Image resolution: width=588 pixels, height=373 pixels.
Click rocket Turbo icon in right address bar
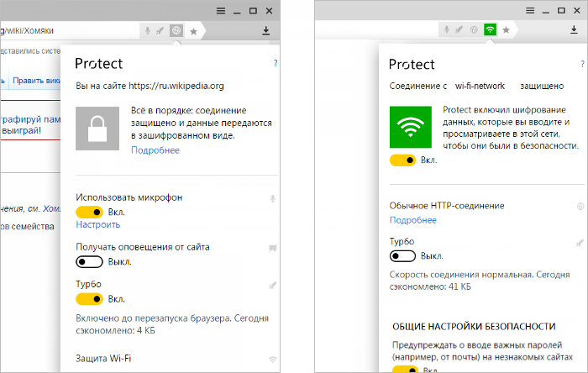(459, 29)
